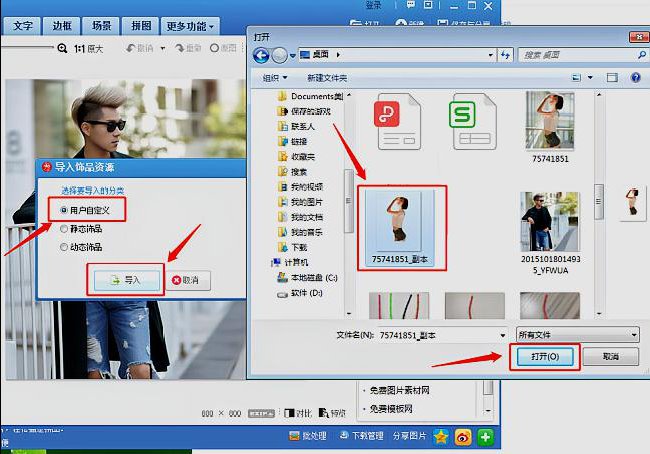This screenshot has height=454, width=650.
Task: Select the 75741851_副本 thumbnail
Action: pos(401,227)
